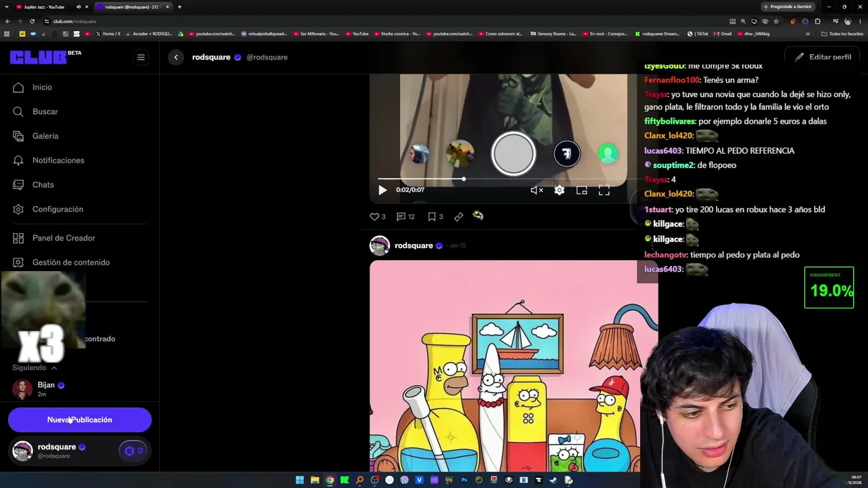Open the Windows Start menu
The width and height of the screenshot is (868, 488).
(300, 480)
